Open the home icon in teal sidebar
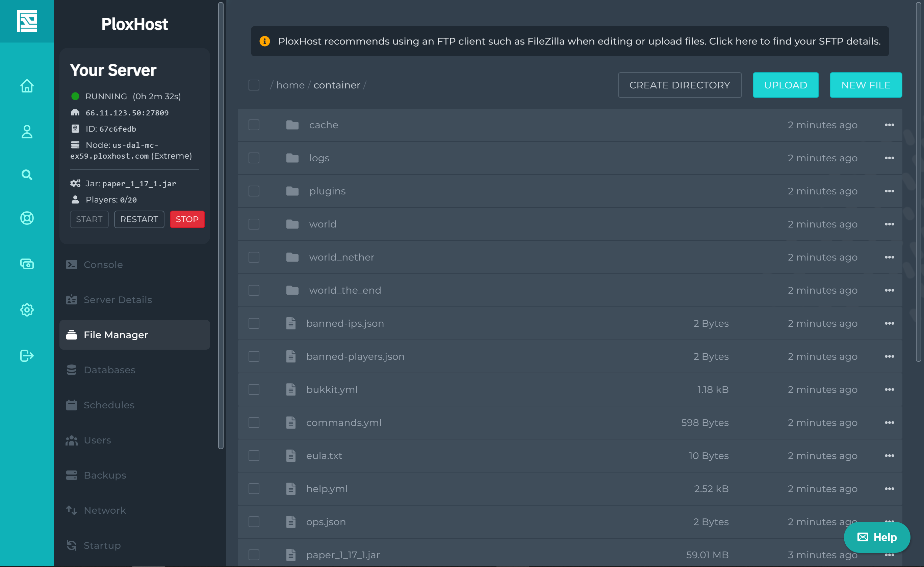Screen dimensions: 924x567 (x=27, y=86)
